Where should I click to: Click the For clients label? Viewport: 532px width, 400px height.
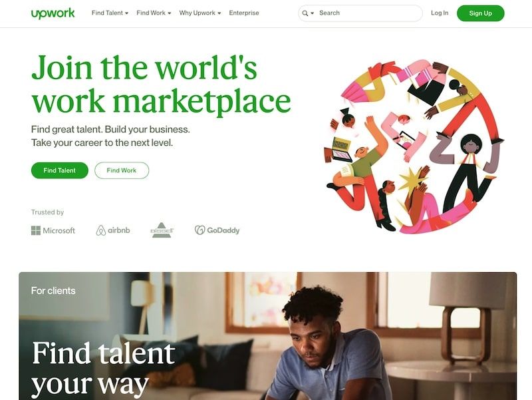coord(53,291)
